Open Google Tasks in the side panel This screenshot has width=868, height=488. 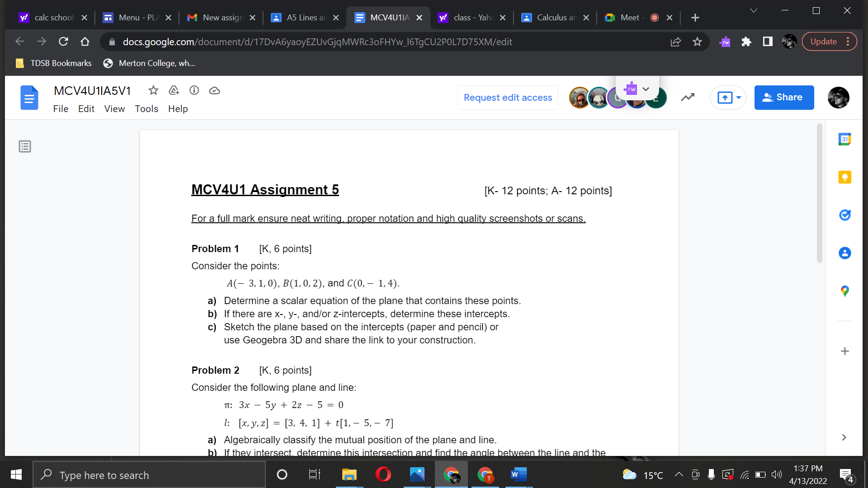click(x=844, y=215)
